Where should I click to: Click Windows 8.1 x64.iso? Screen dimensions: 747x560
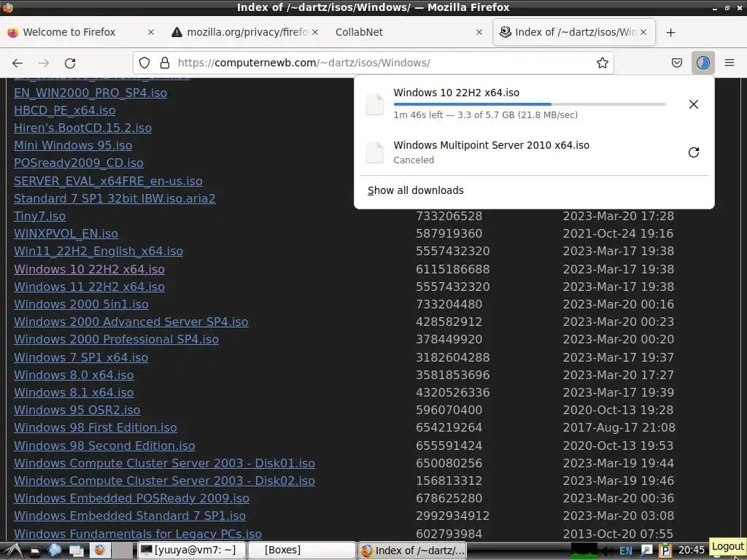pyautogui.click(x=74, y=393)
